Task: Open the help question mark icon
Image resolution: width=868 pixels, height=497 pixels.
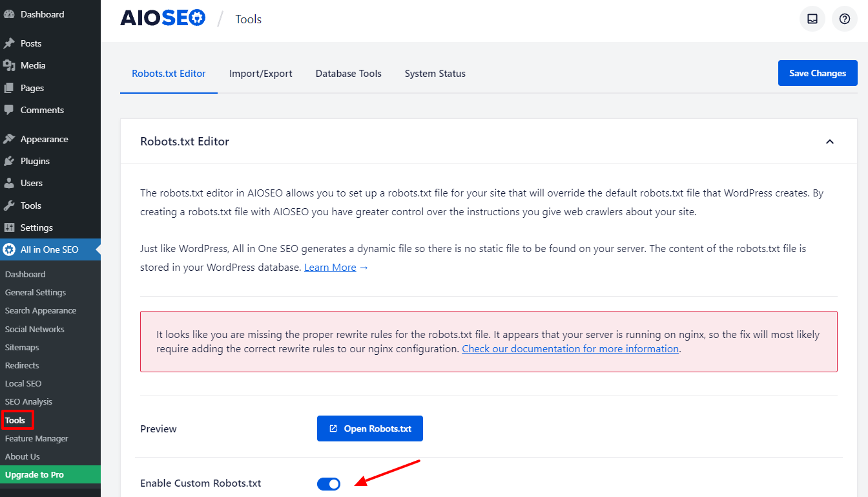Action: pos(845,19)
